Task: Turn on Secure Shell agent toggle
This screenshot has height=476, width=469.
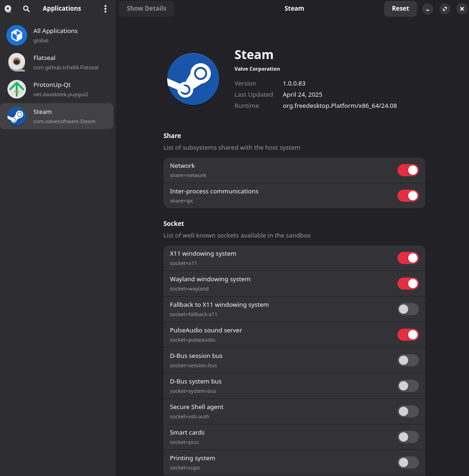Action: point(408,411)
